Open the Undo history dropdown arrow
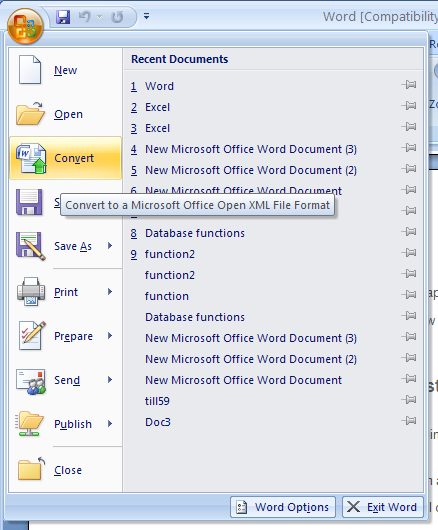This screenshot has height=530, width=438. tap(99, 17)
